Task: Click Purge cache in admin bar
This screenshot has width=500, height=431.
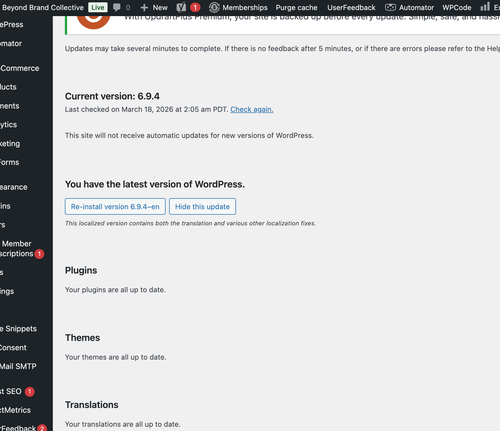Action: [296, 7]
